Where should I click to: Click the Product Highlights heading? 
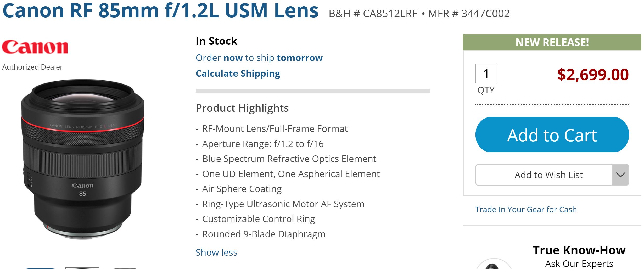pyautogui.click(x=242, y=108)
